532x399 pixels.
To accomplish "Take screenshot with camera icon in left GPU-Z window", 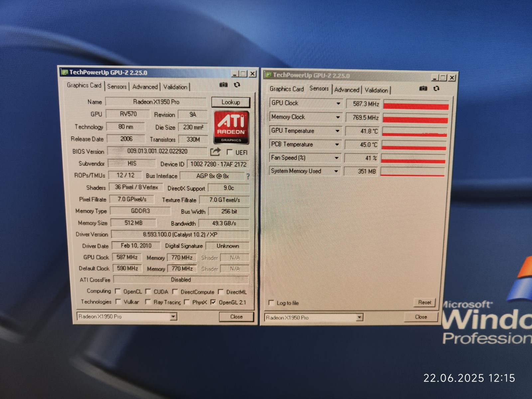I will (223, 85).
